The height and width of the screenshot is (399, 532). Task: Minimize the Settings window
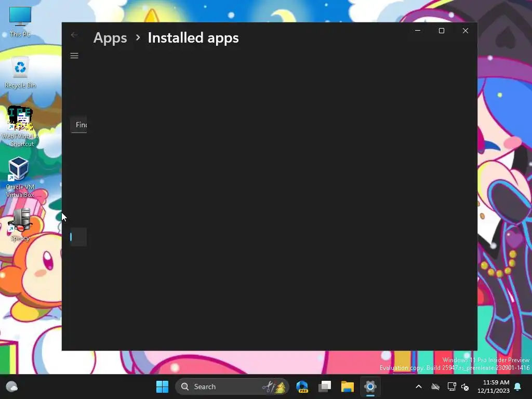pyautogui.click(x=418, y=31)
